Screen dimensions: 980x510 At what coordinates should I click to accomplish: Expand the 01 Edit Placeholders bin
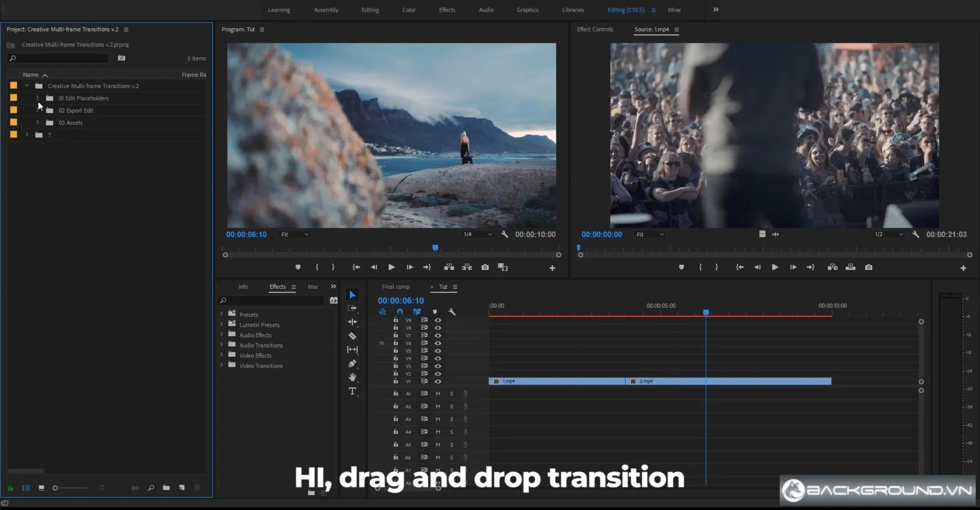click(x=38, y=98)
